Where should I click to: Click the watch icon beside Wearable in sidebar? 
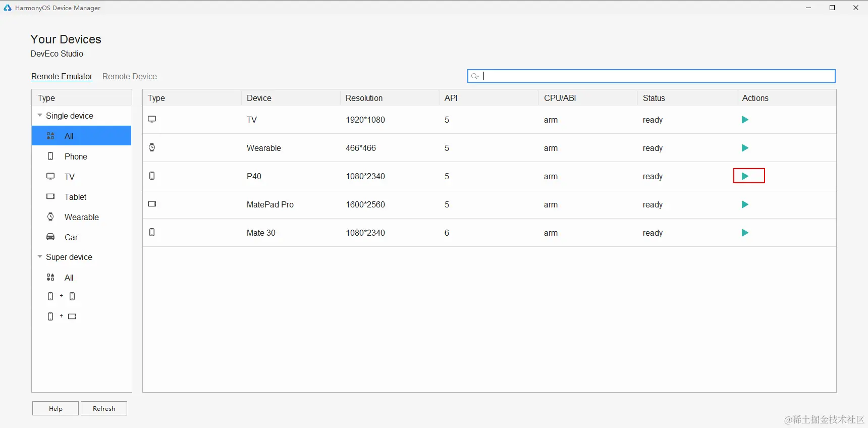50,217
